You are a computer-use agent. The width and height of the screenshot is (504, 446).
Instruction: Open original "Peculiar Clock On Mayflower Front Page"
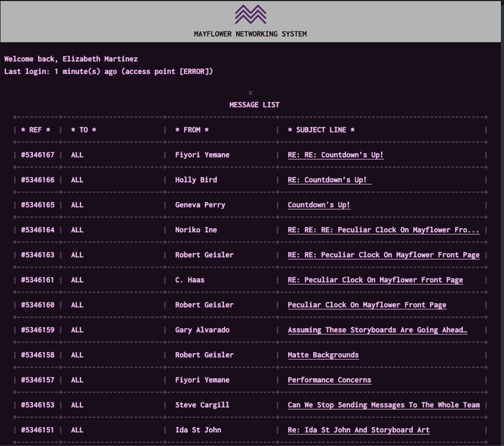[366, 305]
